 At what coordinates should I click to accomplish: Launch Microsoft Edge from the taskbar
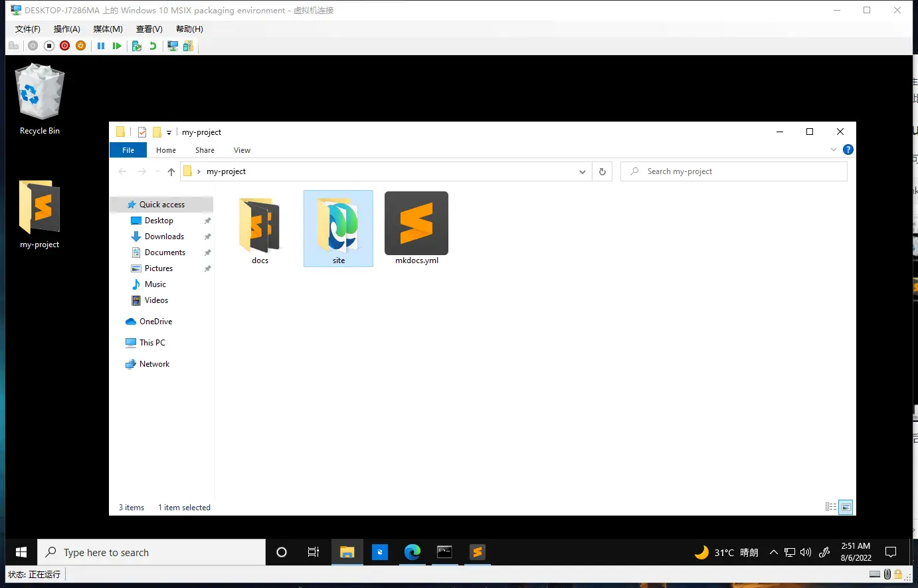click(413, 552)
